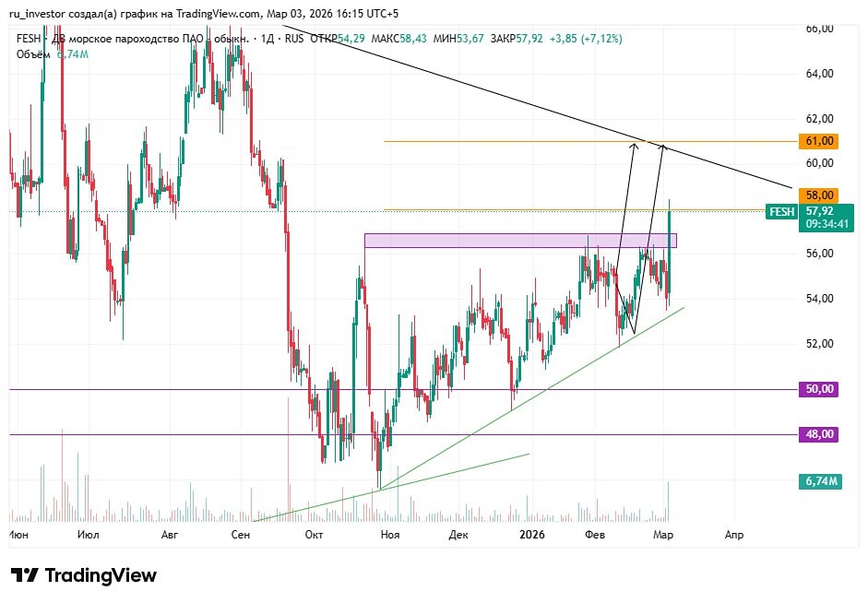Click the Мар month label on the time axis
Screen dimensions: 868x603
click(663, 535)
